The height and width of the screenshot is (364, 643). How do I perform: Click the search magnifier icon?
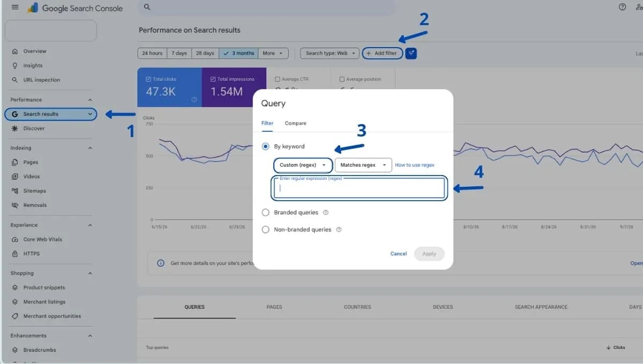[x=147, y=7]
